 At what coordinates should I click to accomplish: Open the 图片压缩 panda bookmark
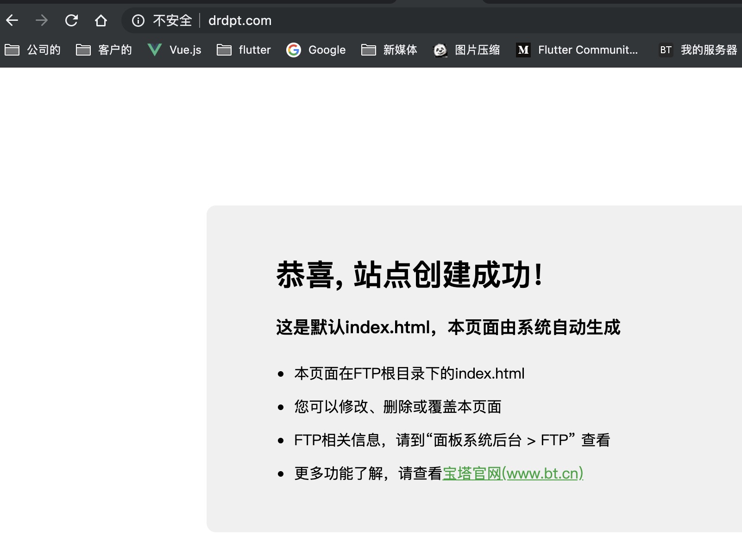(x=466, y=50)
